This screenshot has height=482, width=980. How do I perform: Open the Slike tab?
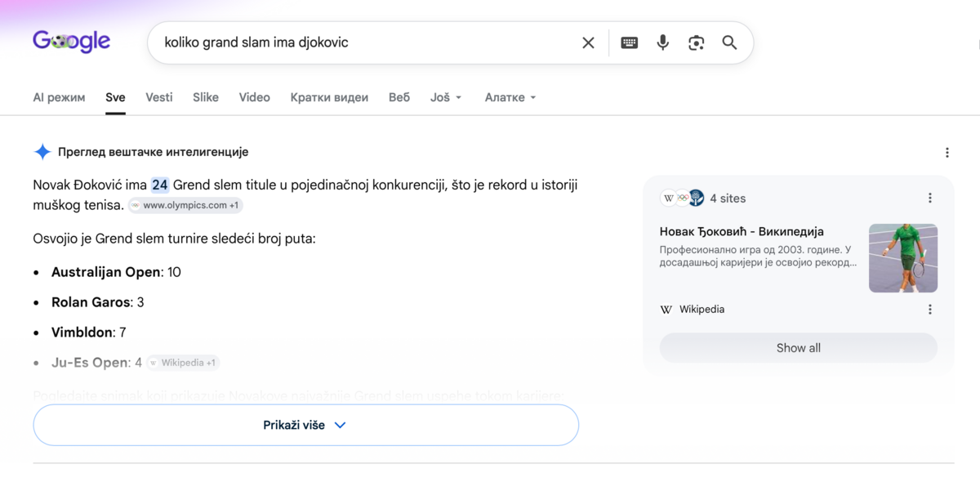tap(206, 97)
